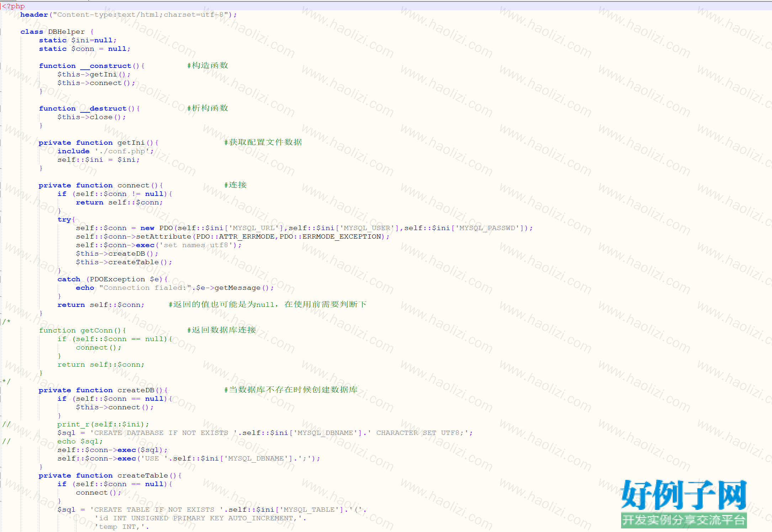The image size is (772, 532).
Task: Click the "if (self::$conn != null){" condition
Action: tap(115, 194)
